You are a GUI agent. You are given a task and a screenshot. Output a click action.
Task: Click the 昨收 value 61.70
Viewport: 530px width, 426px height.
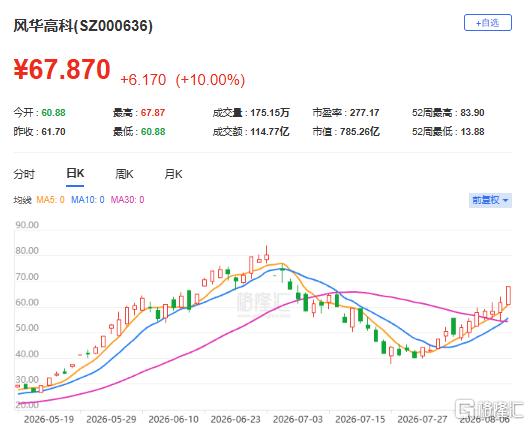(x=53, y=132)
